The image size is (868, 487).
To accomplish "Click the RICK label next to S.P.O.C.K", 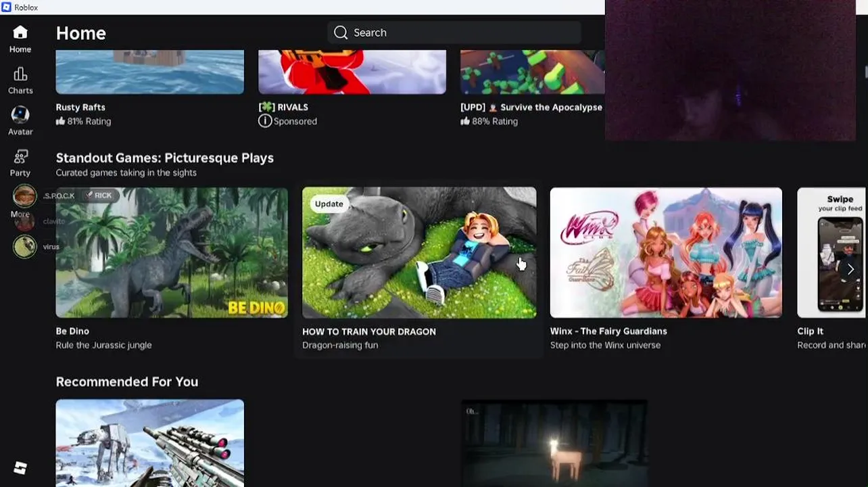I will (100, 195).
